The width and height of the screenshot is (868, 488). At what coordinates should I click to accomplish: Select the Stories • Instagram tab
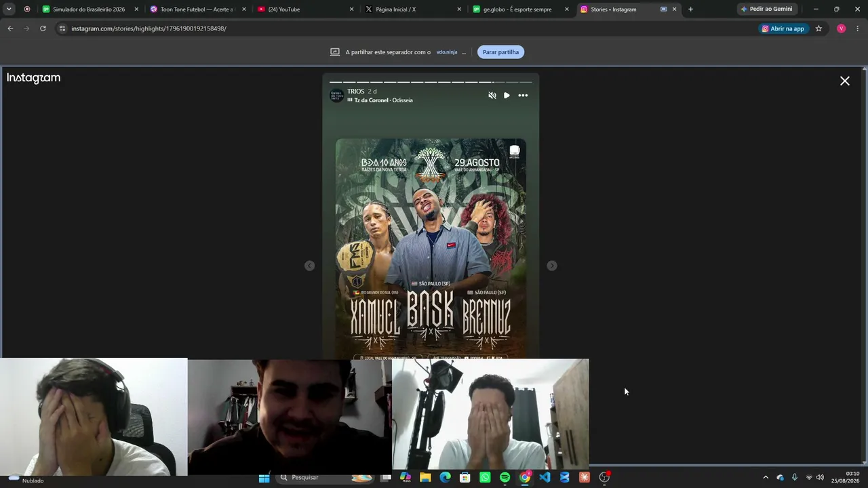coord(628,9)
